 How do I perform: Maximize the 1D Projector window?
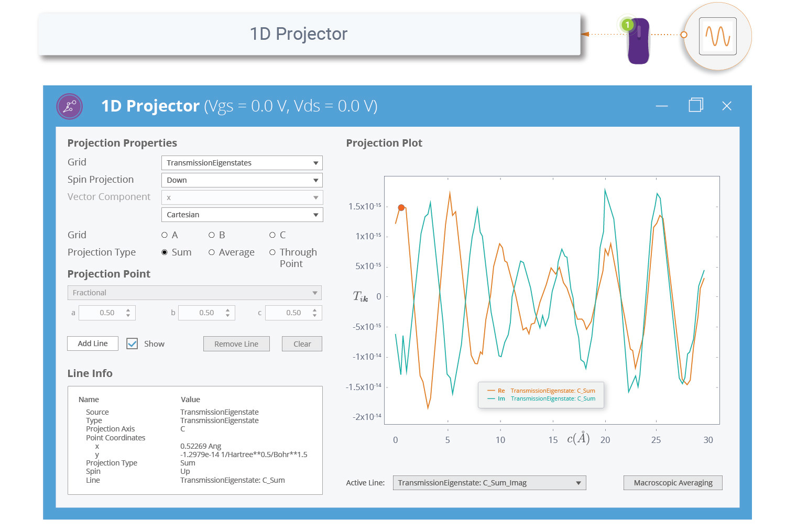point(695,105)
